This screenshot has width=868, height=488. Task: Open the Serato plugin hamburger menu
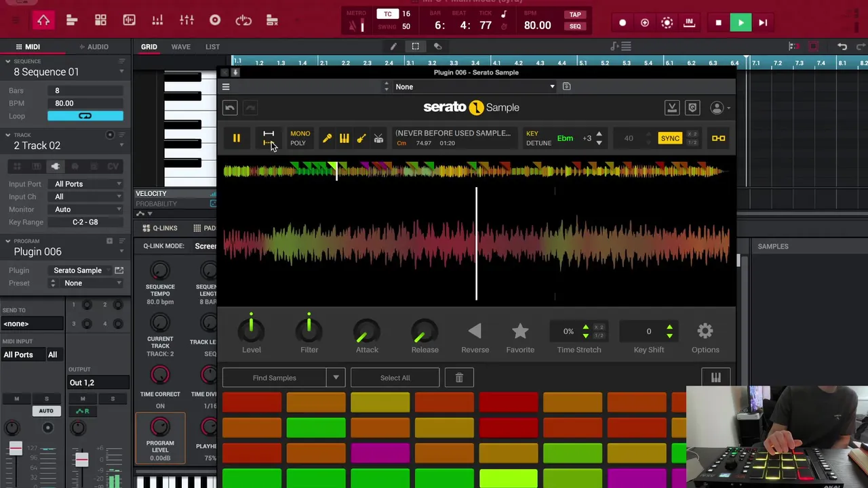point(226,87)
